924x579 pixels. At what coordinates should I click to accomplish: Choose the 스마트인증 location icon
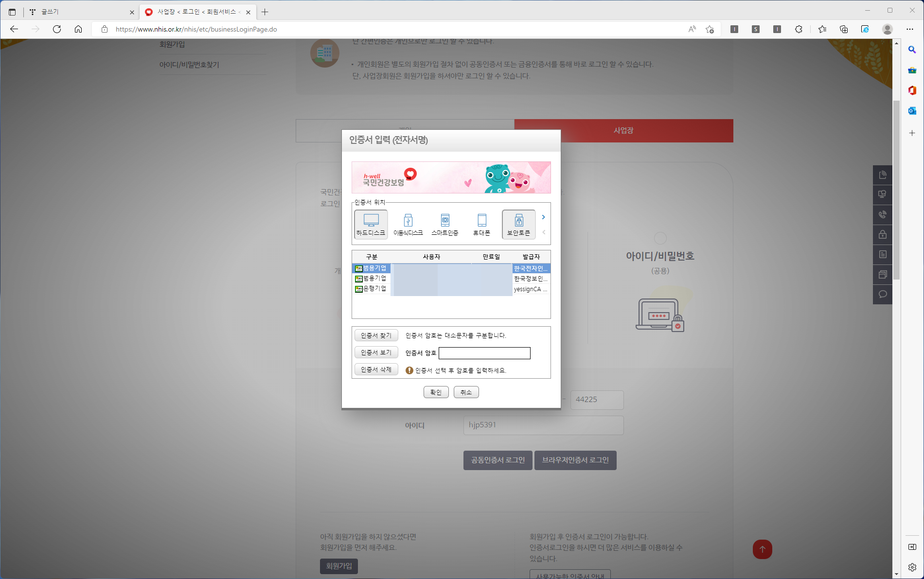coord(445,225)
